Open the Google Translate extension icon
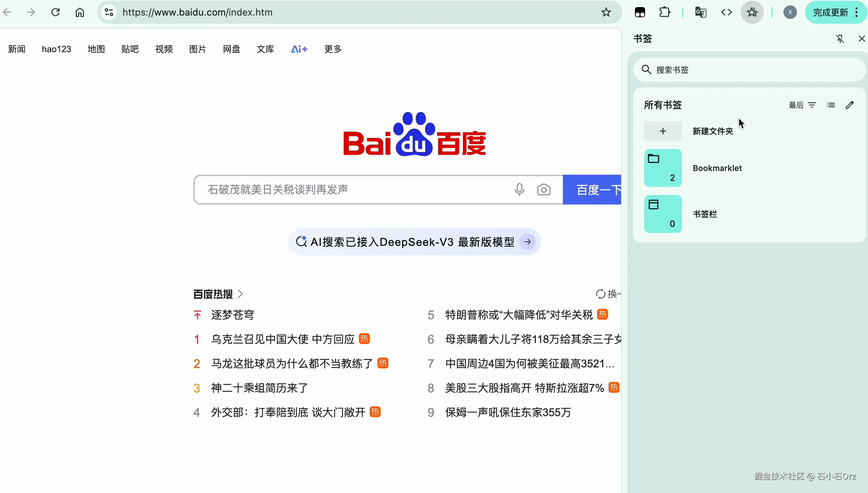The image size is (868, 493). 701,13
